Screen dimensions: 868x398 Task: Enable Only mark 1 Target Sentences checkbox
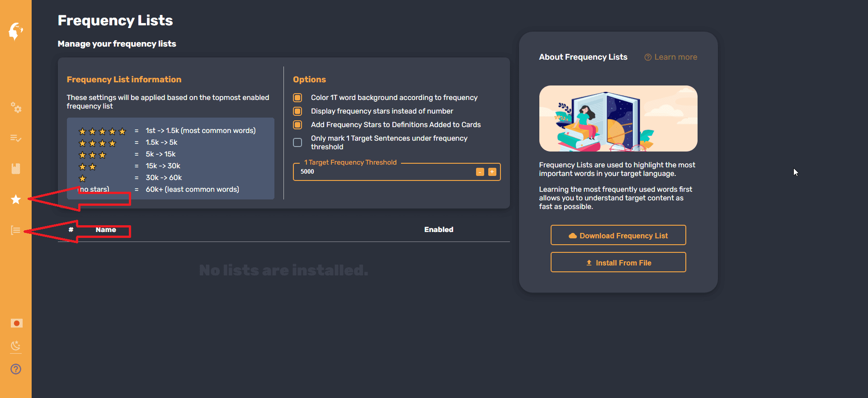[x=297, y=142]
